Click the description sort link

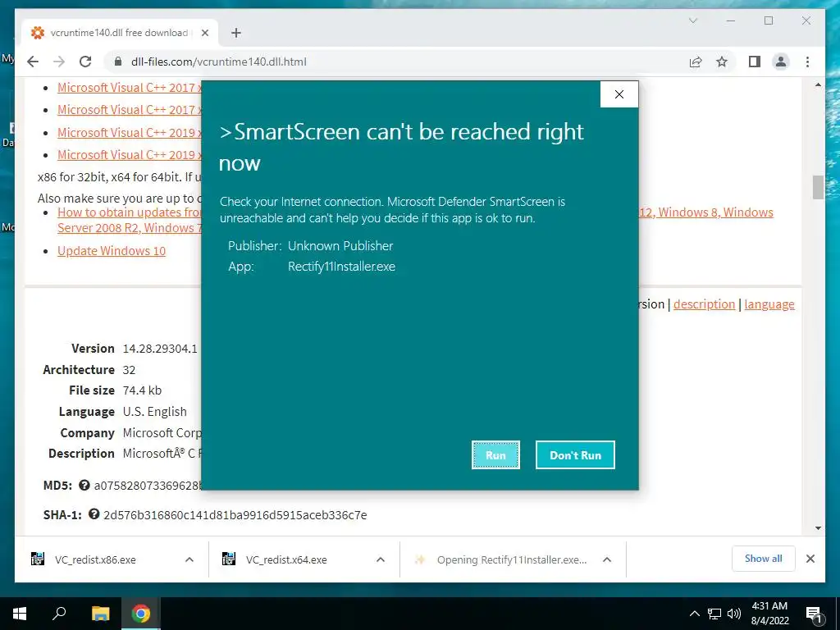[704, 304]
